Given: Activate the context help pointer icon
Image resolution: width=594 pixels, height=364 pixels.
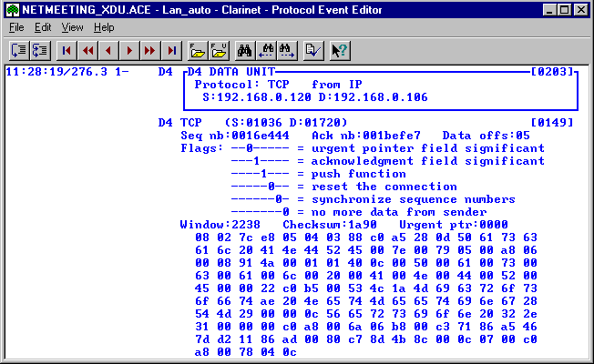Looking at the screenshot, I should (x=340, y=50).
